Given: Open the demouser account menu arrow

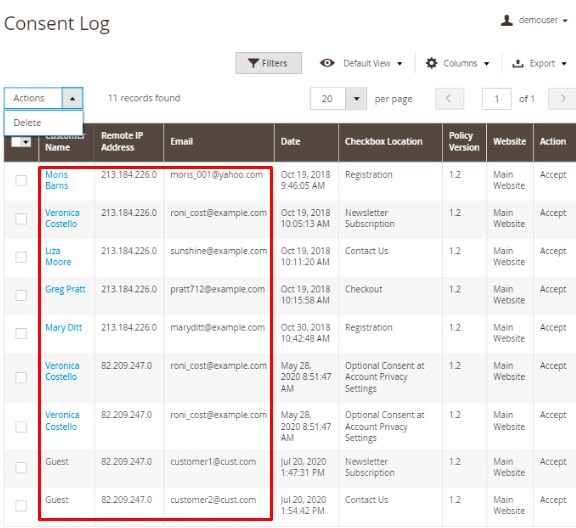Looking at the screenshot, I should pyautogui.click(x=565, y=21).
